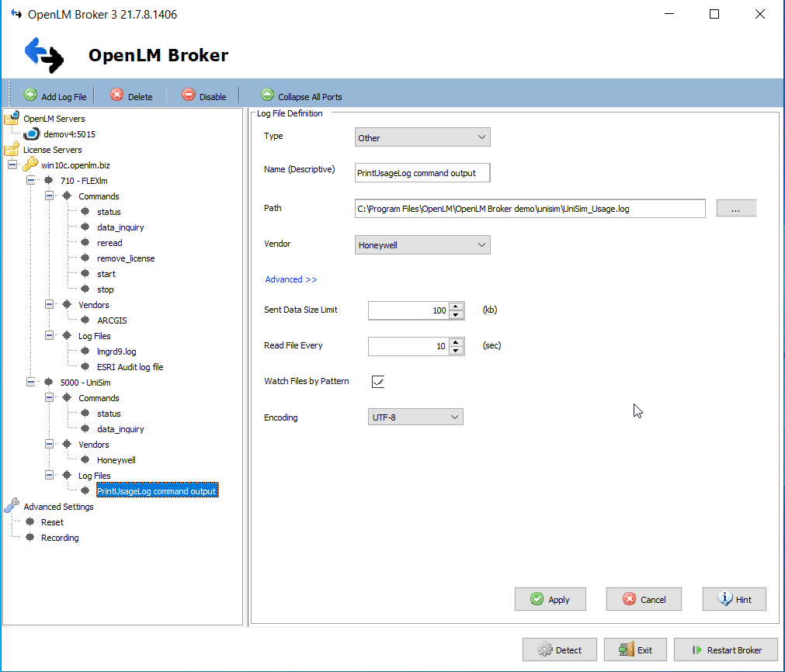The image size is (785, 672).
Task: Select the Honeywell vendor under 5000 - UniSim
Action: click(115, 459)
